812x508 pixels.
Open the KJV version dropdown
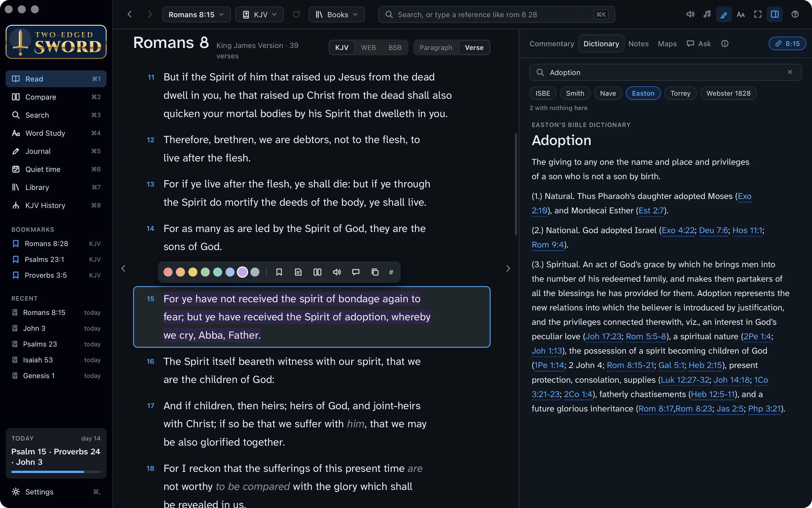coord(259,14)
